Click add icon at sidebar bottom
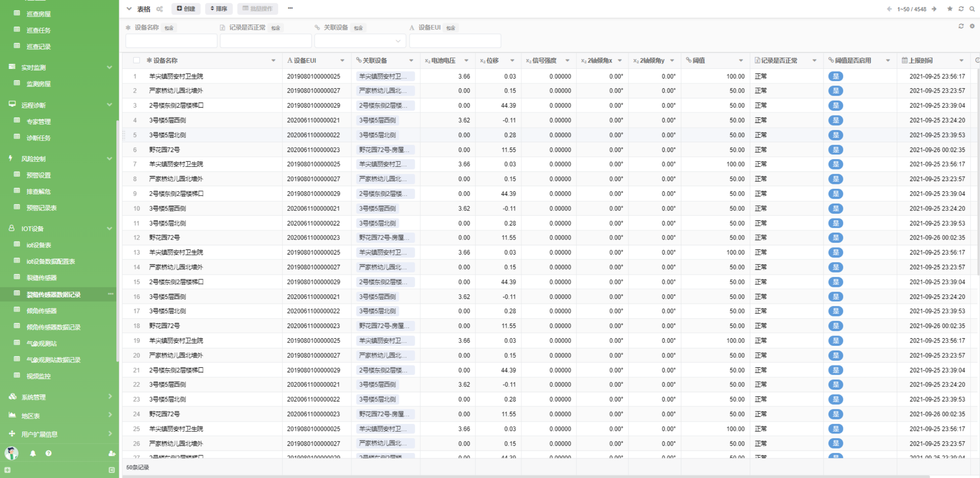The width and height of the screenshot is (980, 478). point(7,470)
